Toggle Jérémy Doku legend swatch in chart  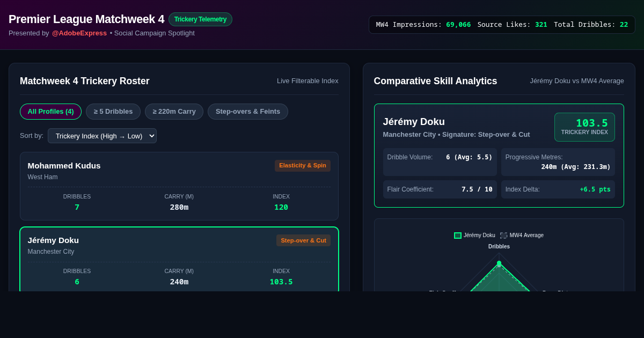click(x=458, y=236)
